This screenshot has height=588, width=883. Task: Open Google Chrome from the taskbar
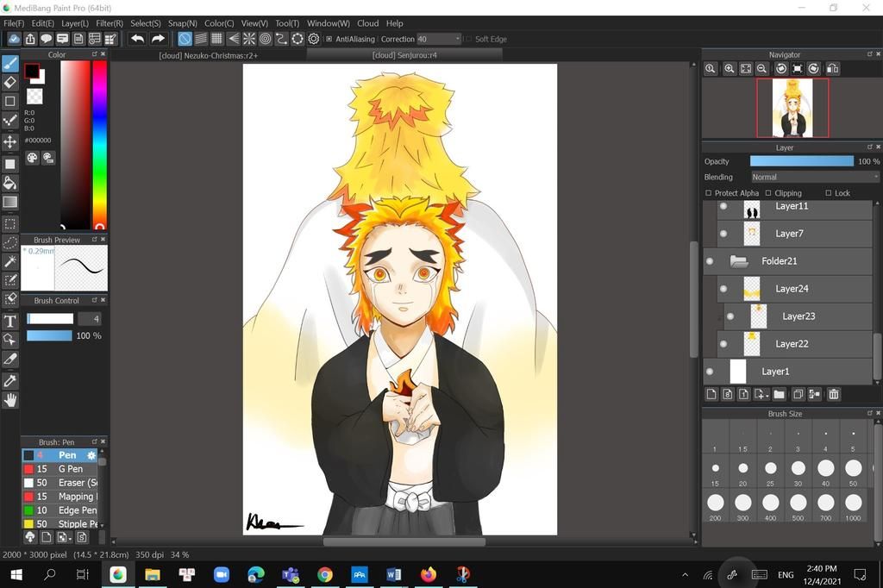click(x=324, y=574)
